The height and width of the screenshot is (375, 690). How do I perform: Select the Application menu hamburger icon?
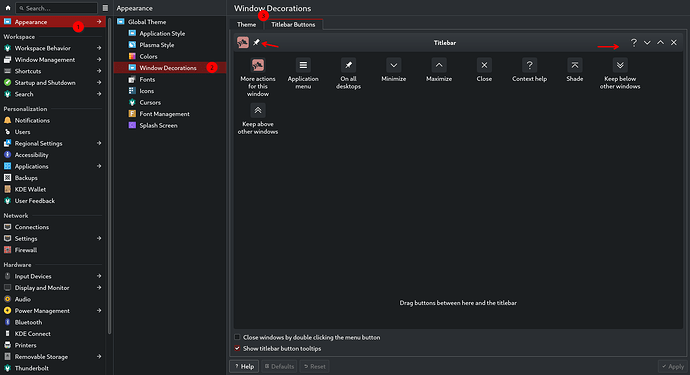303,65
